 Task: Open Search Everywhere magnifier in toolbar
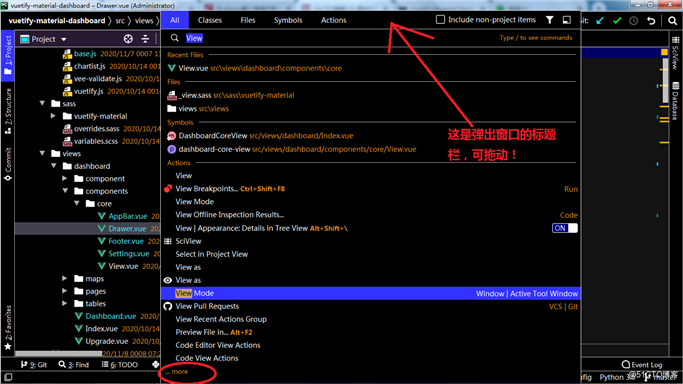[x=673, y=20]
